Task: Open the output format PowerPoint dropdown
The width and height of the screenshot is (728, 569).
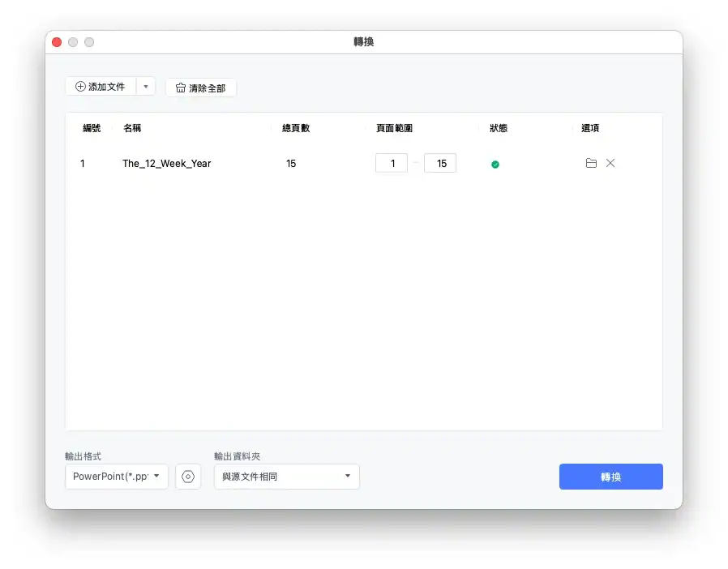Action: tap(117, 476)
